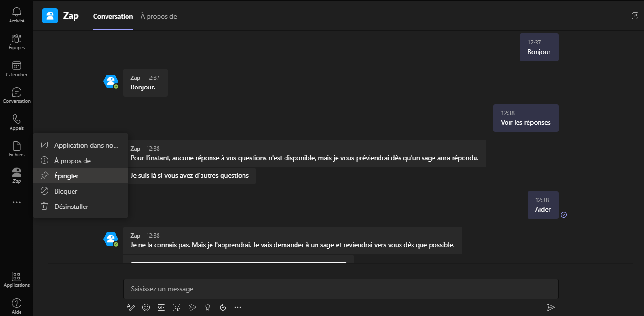Select Bloquer in the context menu
644x316 pixels.
81,191
